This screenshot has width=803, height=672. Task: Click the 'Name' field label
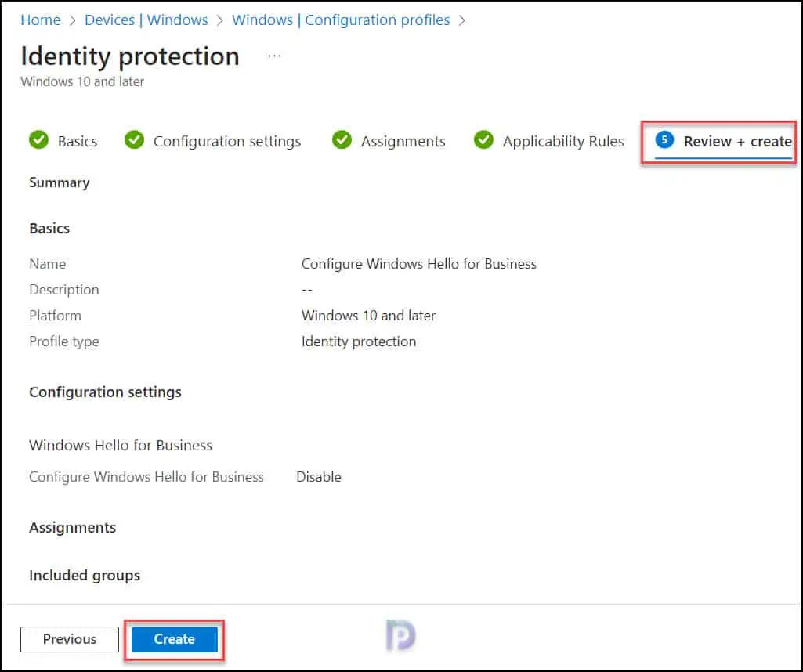[48, 264]
